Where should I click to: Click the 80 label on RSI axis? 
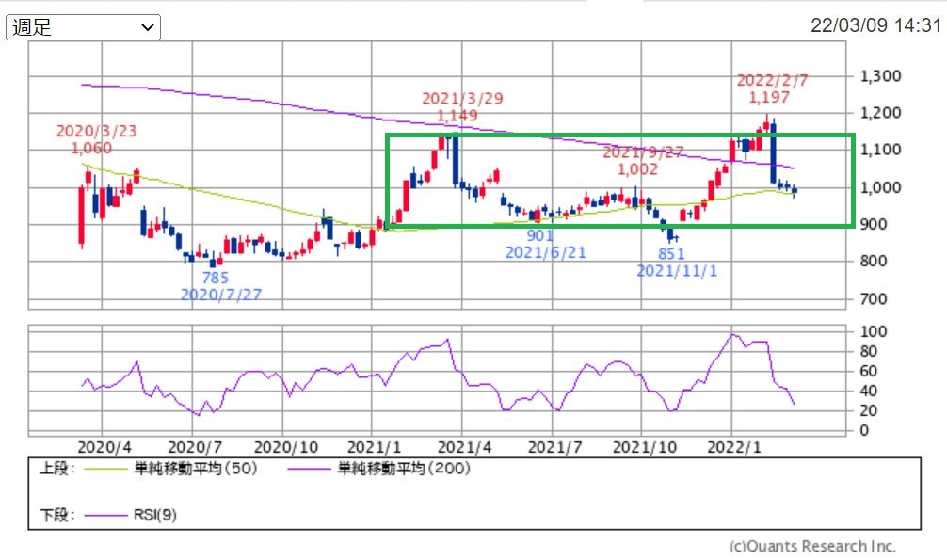[869, 351]
